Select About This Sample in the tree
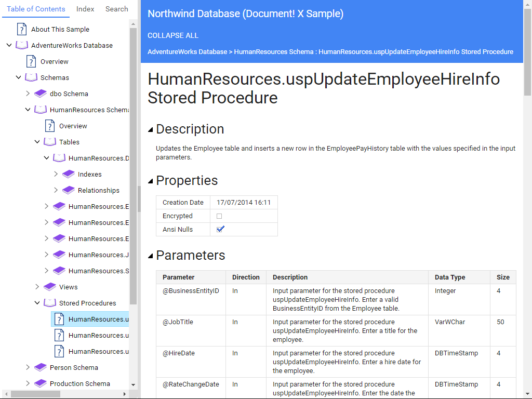 pyautogui.click(x=60, y=30)
